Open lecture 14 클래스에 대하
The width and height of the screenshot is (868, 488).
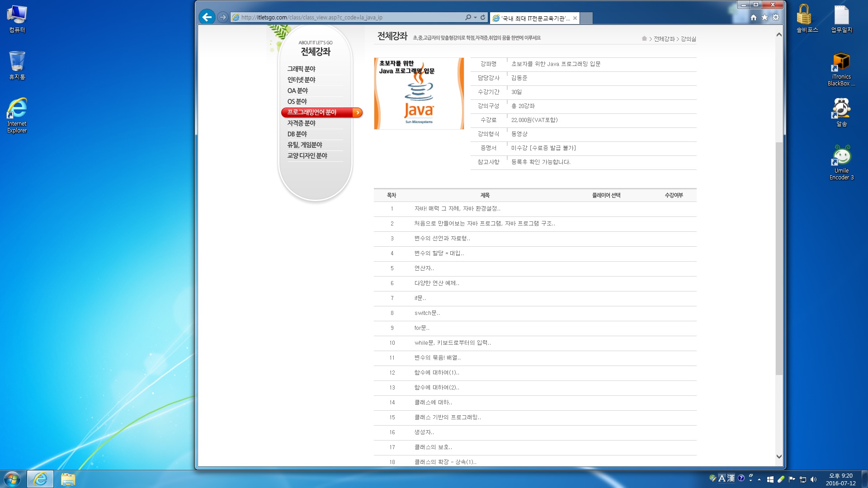click(x=433, y=402)
